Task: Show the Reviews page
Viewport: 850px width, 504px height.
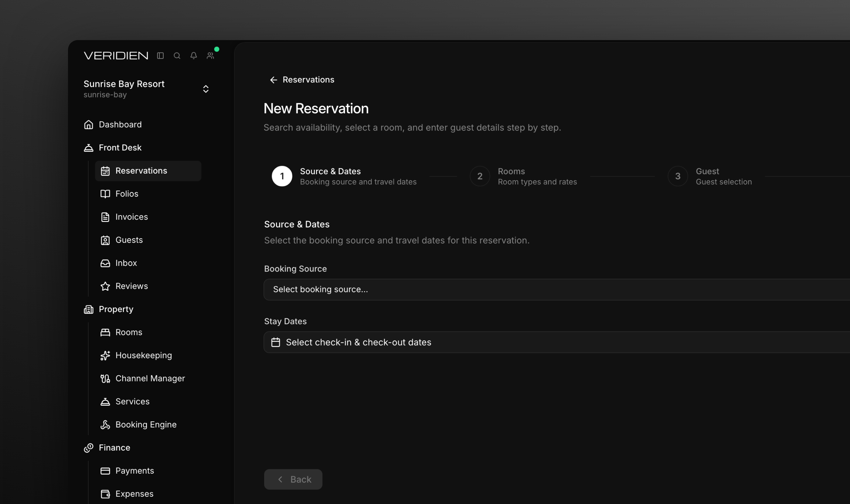Action: pyautogui.click(x=132, y=286)
